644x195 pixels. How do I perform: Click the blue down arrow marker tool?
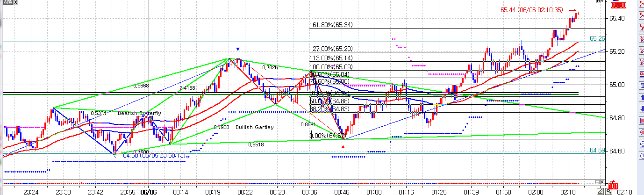[x=641, y=108]
